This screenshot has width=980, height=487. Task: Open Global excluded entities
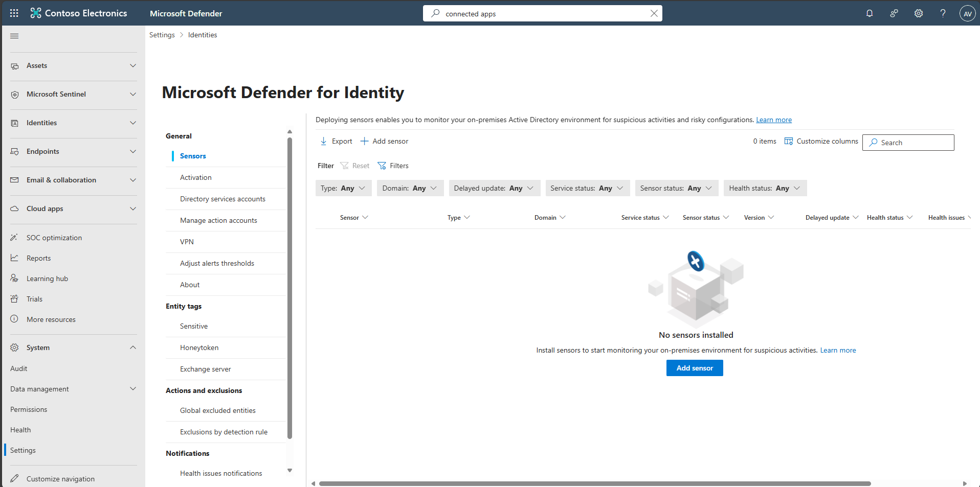(x=218, y=410)
